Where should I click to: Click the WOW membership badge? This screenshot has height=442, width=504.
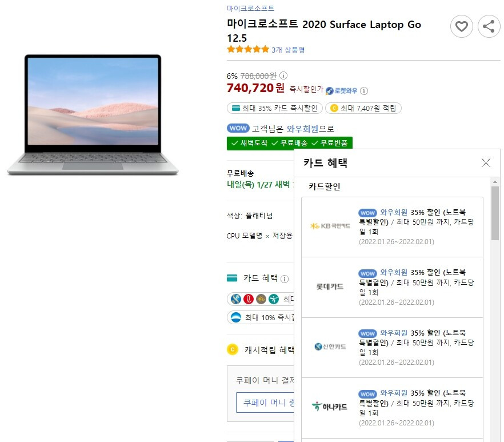(238, 128)
